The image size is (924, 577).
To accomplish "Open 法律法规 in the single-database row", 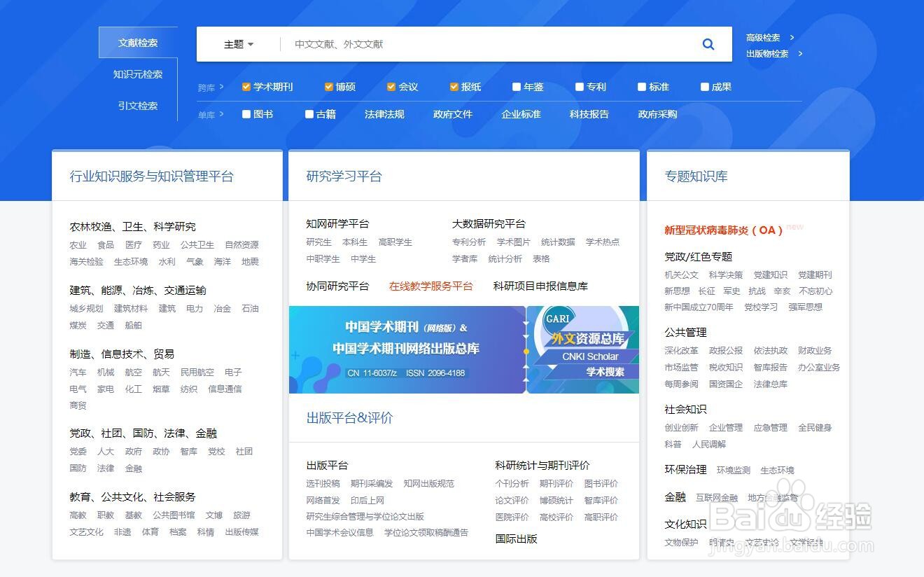I will 384,114.
